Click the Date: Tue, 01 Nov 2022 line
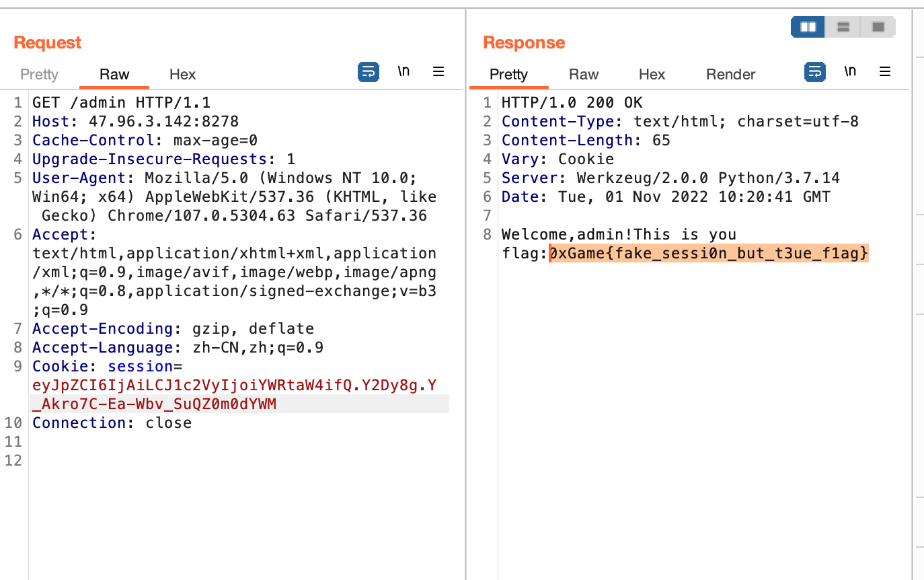This screenshot has height=580, width=924. (x=666, y=197)
